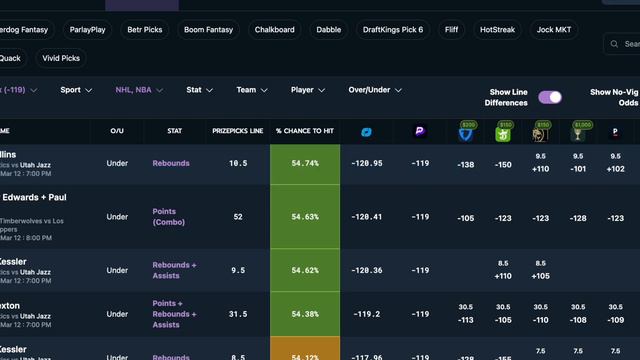Click the 54.74% chance-to-hit cell

coord(305,163)
